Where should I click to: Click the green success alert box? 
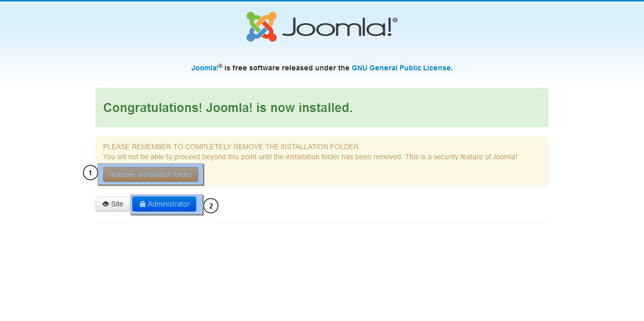pyautogui.click(x=322, y=108)
